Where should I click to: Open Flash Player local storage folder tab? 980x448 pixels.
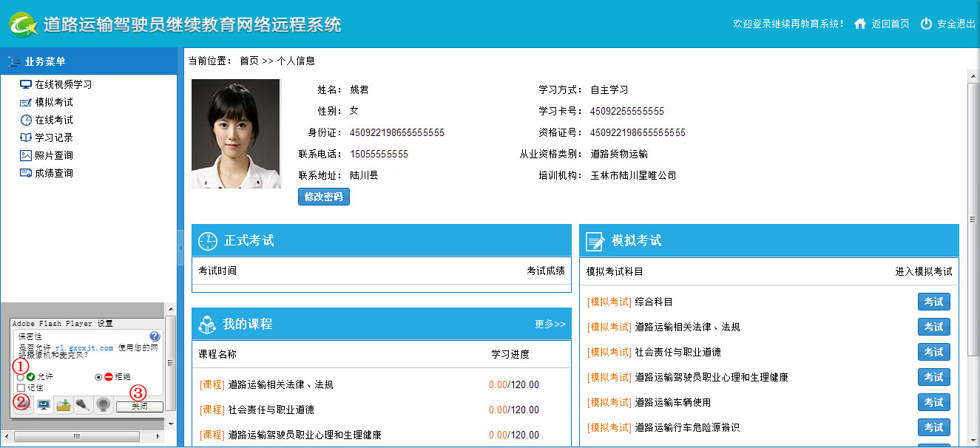pos(64,405)
